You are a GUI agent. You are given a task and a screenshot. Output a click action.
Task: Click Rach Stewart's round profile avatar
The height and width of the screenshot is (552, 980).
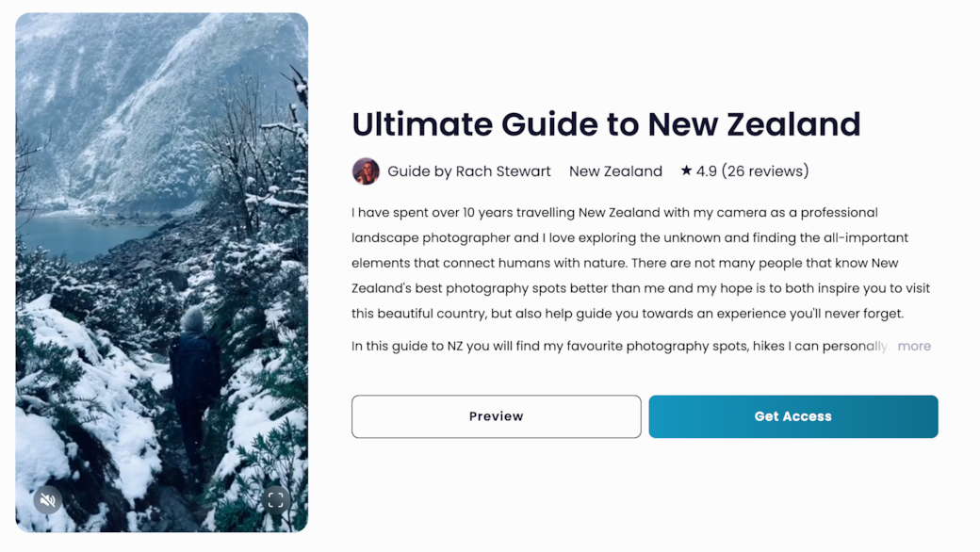tap(366, 171)
